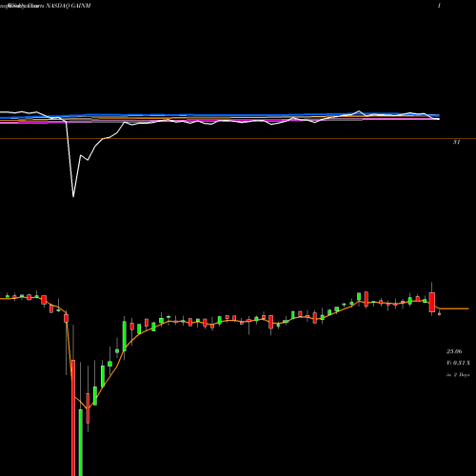Click the '31' axis level label
Screen dimensions: 476x476
click(x=456, y=142)
